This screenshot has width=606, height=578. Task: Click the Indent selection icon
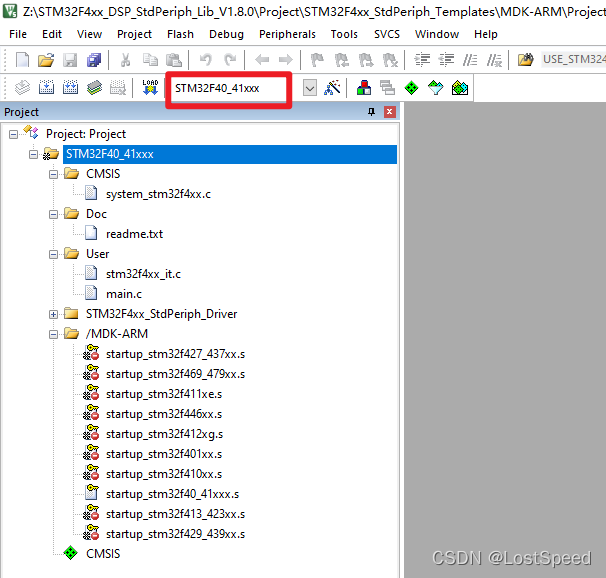coord(422,60)
